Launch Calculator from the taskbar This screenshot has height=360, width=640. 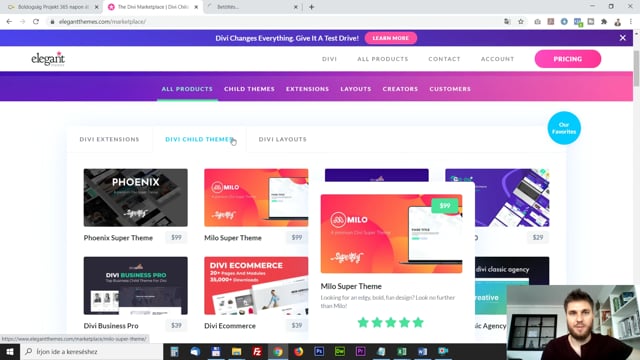[x=174, y=351]
